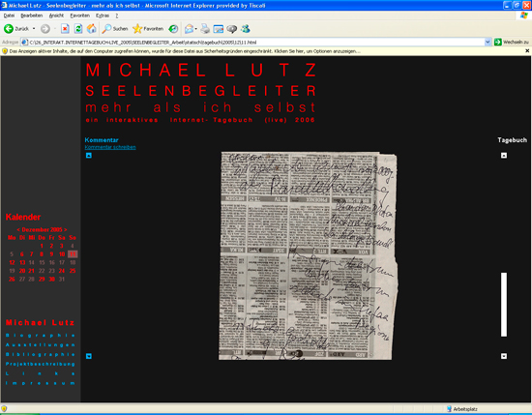Close the security information bar
The width and height of the screenshot is (532, 415).
[x=527, y=51]
